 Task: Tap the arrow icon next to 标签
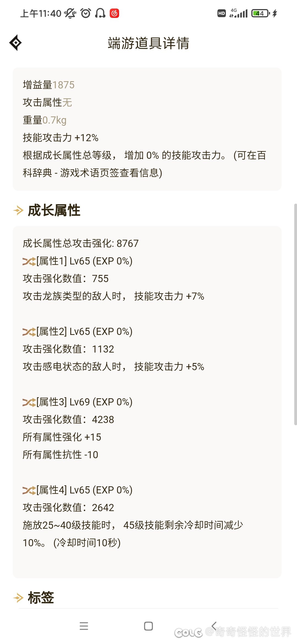tap(18, 597)
